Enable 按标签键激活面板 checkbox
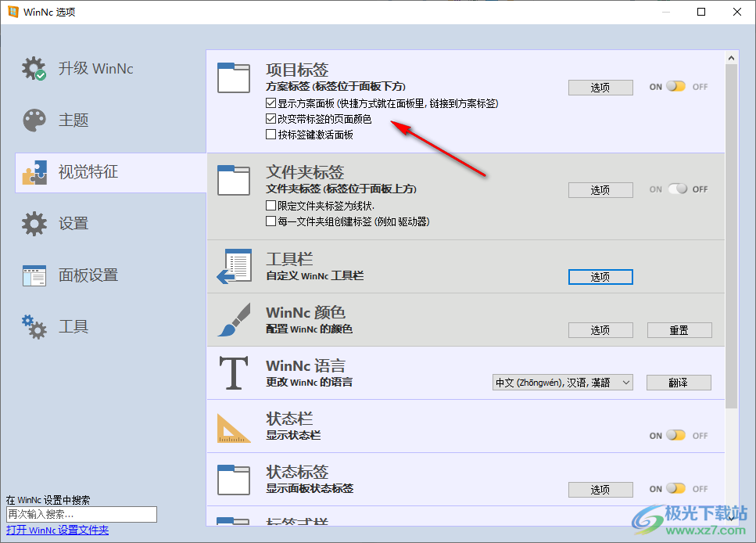756x543 pixels. [x=271, y=135]
